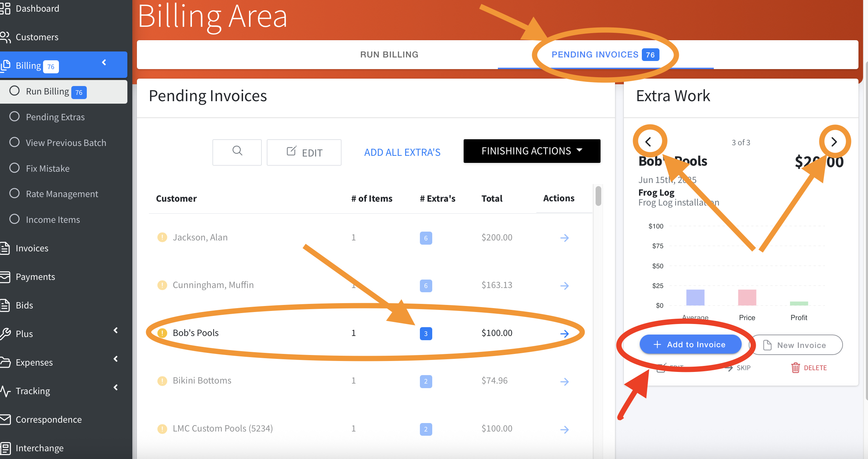The height and width of the screenshot is (459, 868).
Task: Click the previous extra work chevron
Action: (x=648, y=142)
